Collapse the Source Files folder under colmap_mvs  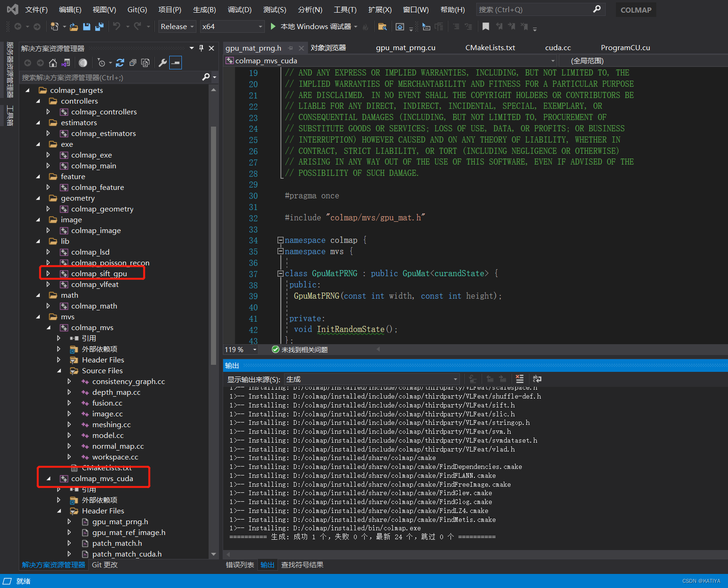[59, 370]
